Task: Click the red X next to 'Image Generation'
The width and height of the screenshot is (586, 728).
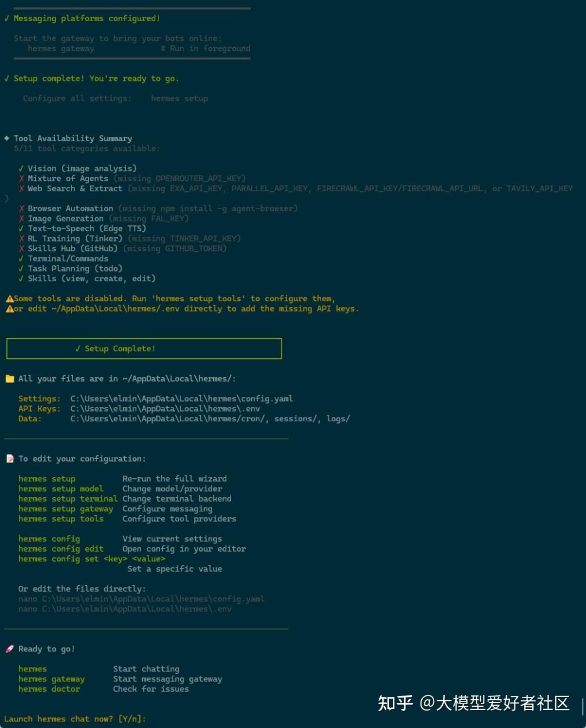Action: coord(21,219)
